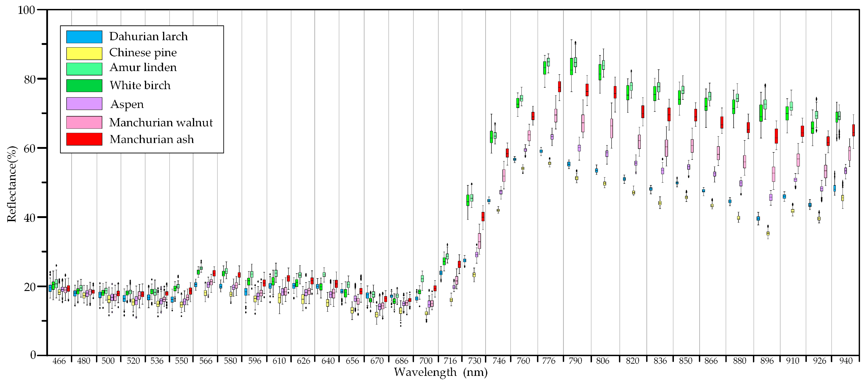Select the Manchurian ash legend label
The width and height of the screenshot is (868, 382).
tap(152, 139)
